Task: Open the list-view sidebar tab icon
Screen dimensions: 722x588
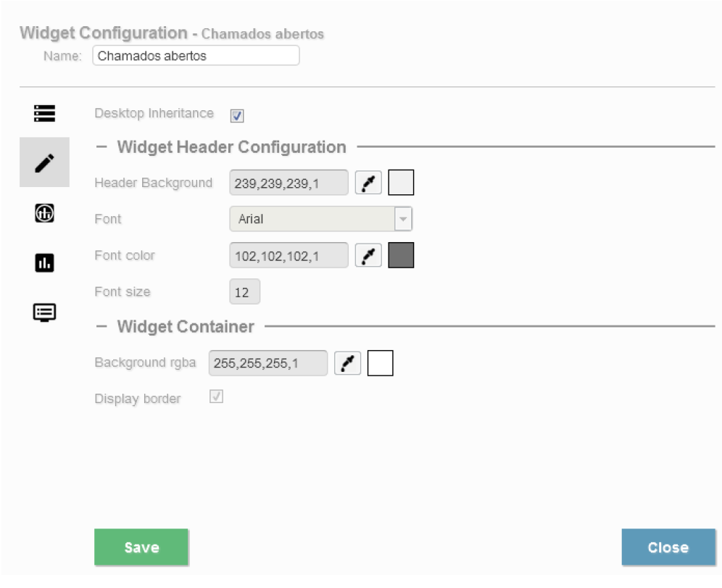Action: tap(44, 114)
